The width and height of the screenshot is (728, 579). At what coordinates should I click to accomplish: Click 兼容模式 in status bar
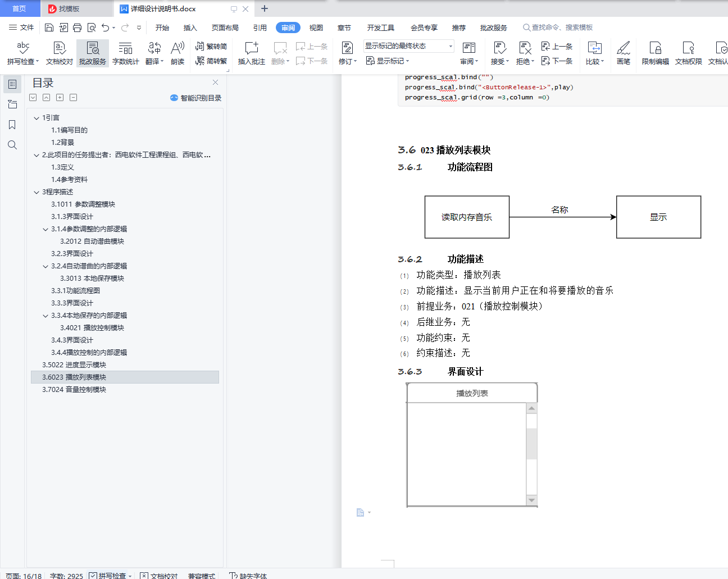click(x=202, y=575)
